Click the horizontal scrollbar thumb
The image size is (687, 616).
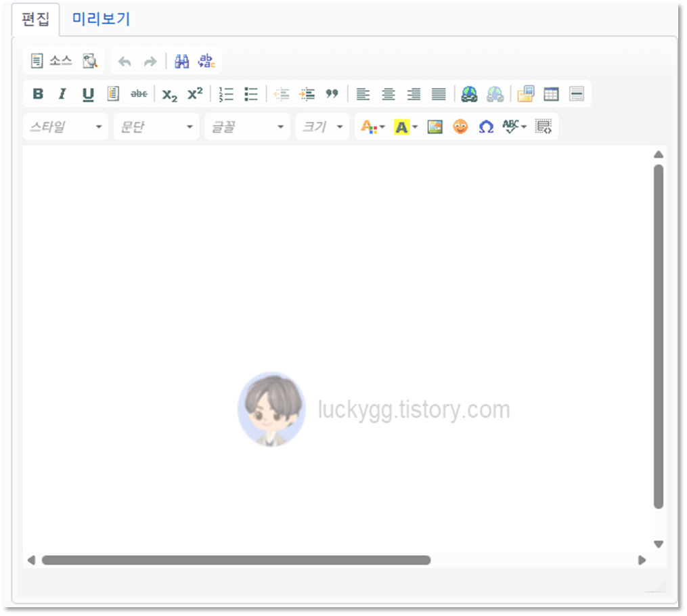click(236, 560)
